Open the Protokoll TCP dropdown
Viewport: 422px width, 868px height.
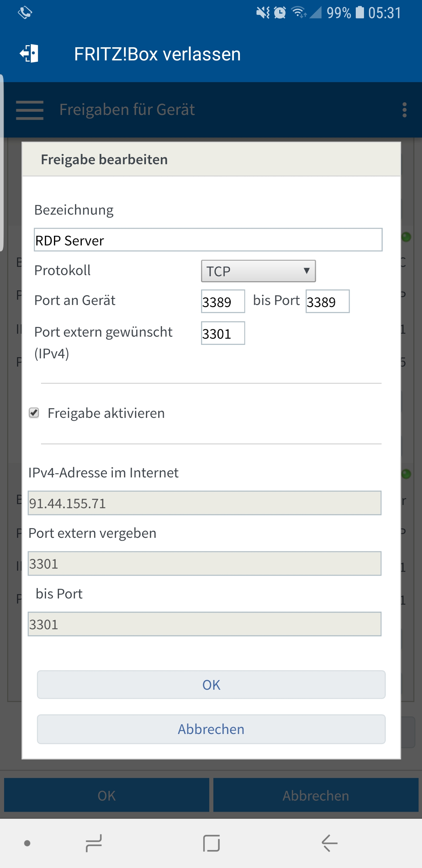[x=258, y=271]
